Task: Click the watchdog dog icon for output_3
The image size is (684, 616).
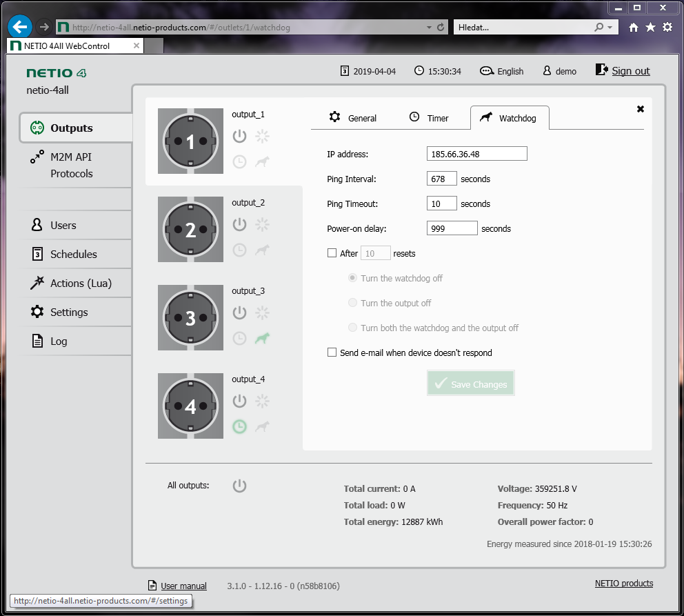Action: click(x=261, y=338)
